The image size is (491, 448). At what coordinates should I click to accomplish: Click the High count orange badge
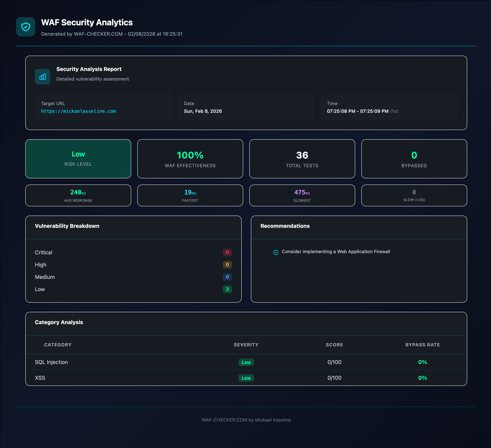pos(227,265)
